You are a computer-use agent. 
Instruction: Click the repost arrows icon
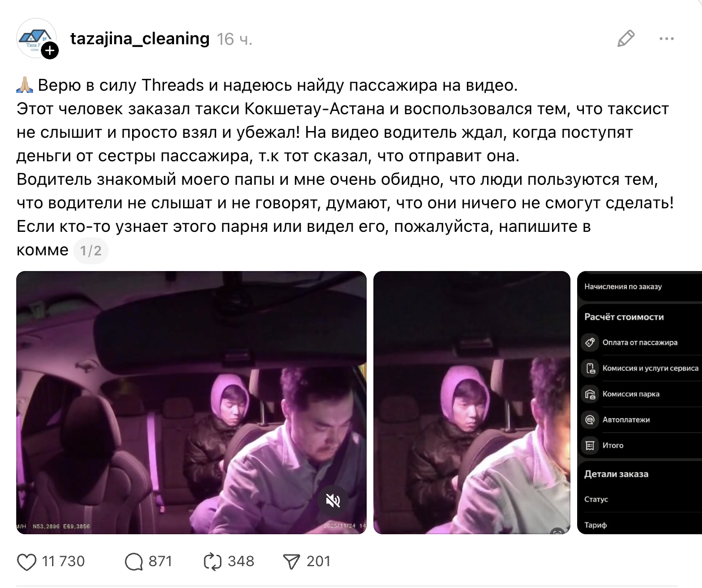(213, 562)
